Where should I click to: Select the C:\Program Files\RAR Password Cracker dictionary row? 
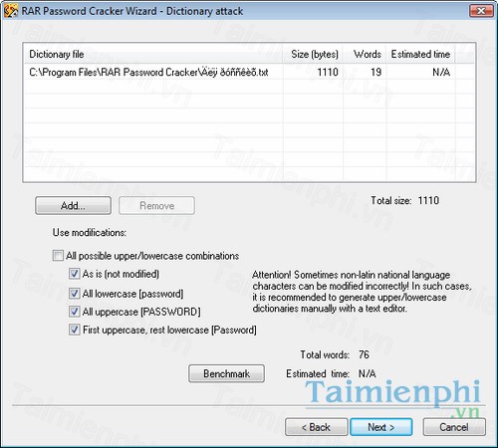[x=249, y=72]
